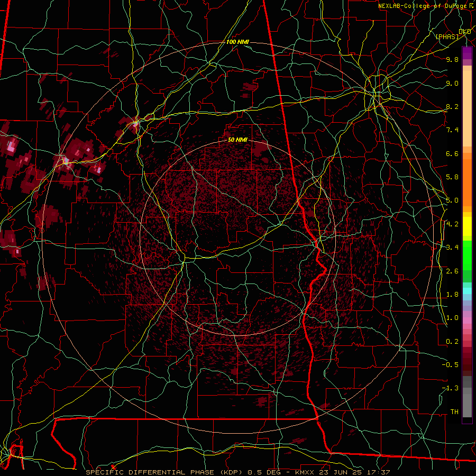The image size is (476, 476).
Task: Click the bottom caption SPECIFIC DIFFERENTIAL PHASE (KDP)
Action: (165, 472)
